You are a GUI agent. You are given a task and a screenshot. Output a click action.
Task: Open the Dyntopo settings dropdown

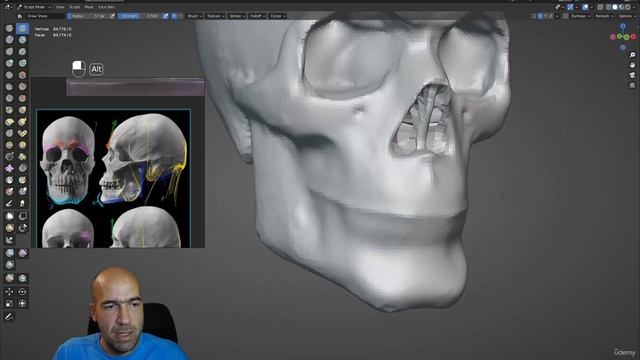pos(580,16)
